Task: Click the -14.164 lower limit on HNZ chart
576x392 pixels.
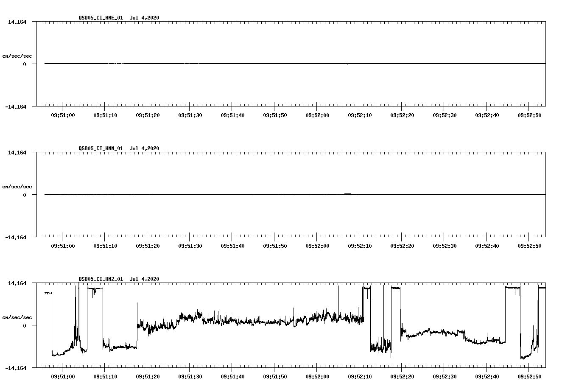Action: 16,368
